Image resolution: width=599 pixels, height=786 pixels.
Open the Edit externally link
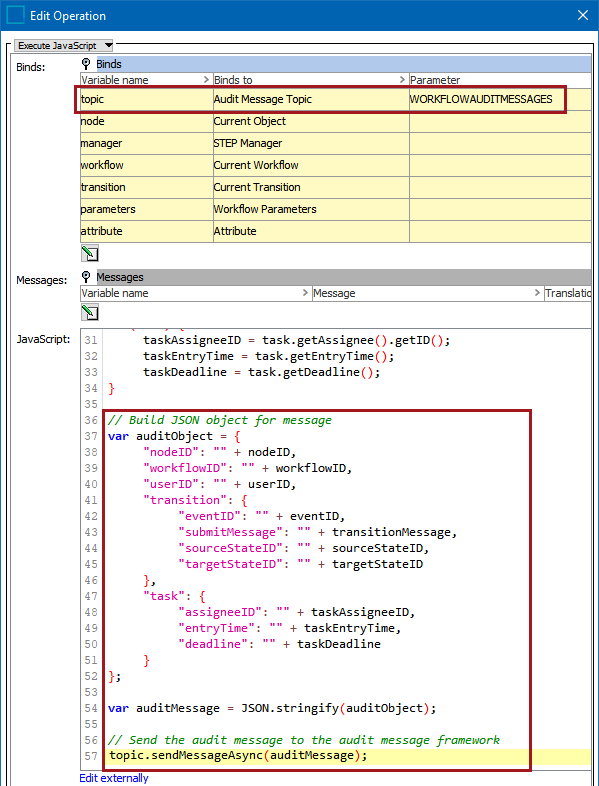pos(114,777)
